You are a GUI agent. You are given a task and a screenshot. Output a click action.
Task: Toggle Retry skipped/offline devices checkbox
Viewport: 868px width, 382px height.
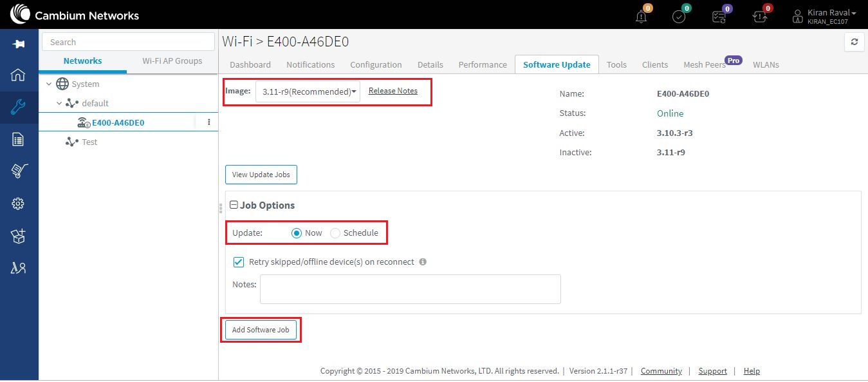pos(239,262)
